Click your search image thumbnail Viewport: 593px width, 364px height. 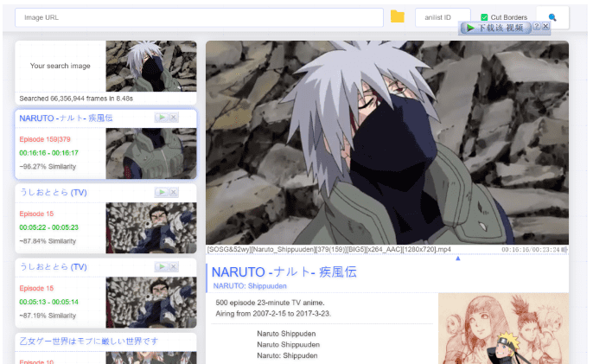[151, 67]
